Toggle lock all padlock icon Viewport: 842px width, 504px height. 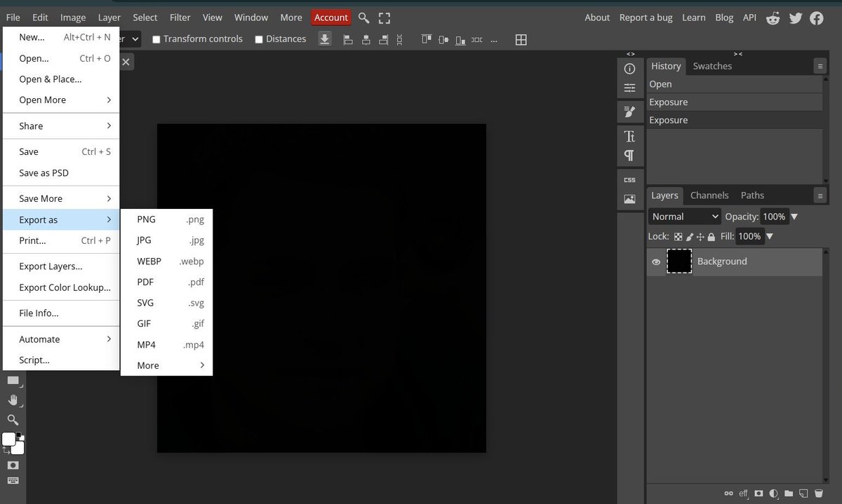[711, 237]
